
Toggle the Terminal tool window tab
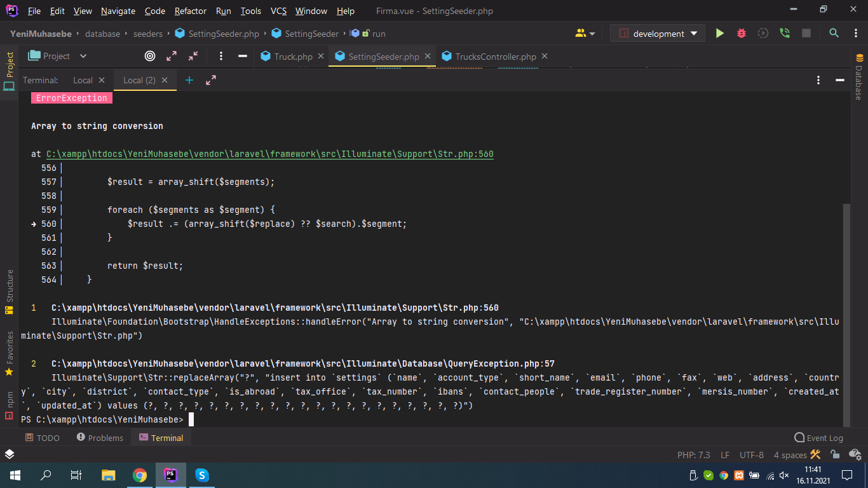tap(161, 438)
